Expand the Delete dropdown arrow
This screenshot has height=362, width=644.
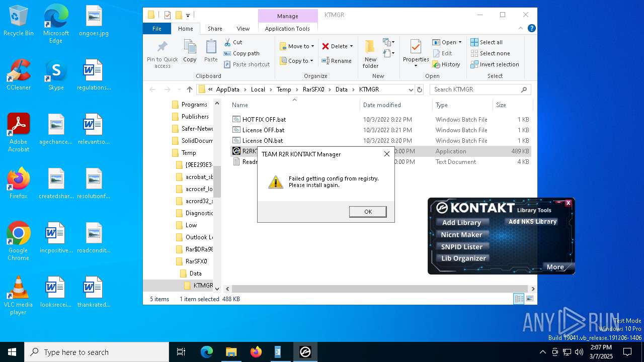click(x=351, y=46)
